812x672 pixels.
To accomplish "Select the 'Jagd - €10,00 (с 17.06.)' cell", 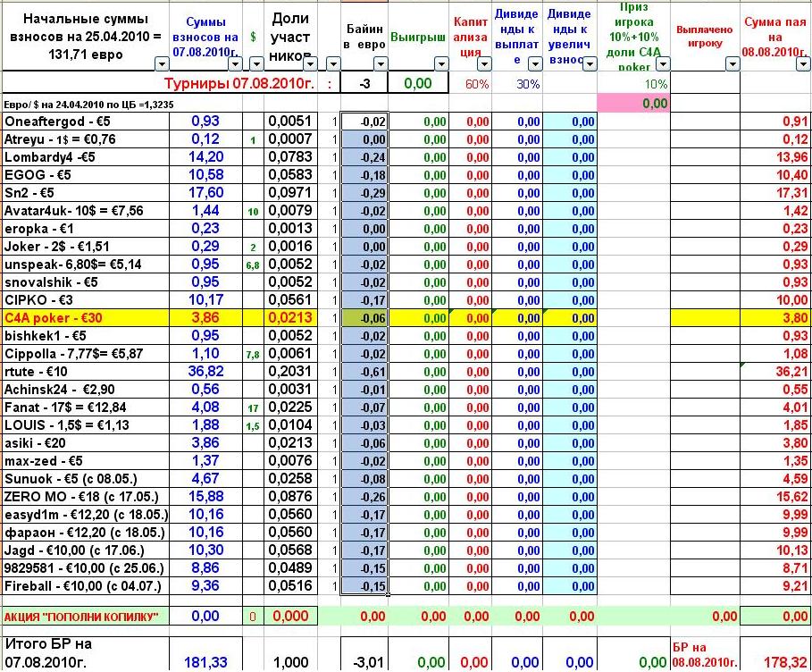I will point(86,550).
